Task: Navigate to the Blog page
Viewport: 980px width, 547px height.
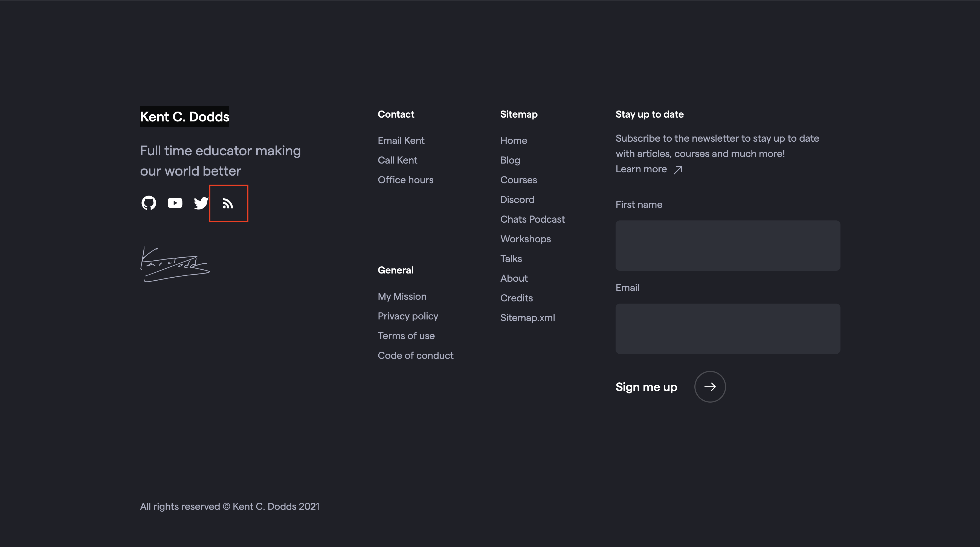Action: 510,160
